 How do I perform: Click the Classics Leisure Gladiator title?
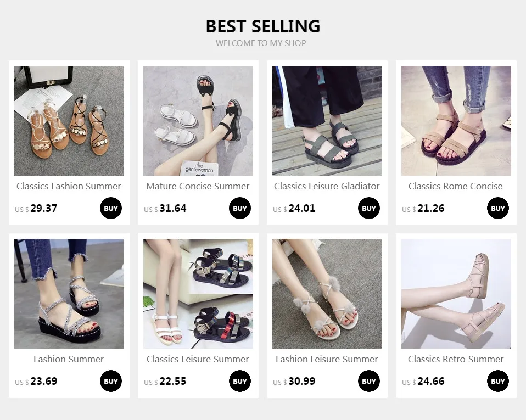tap(327, 186)
